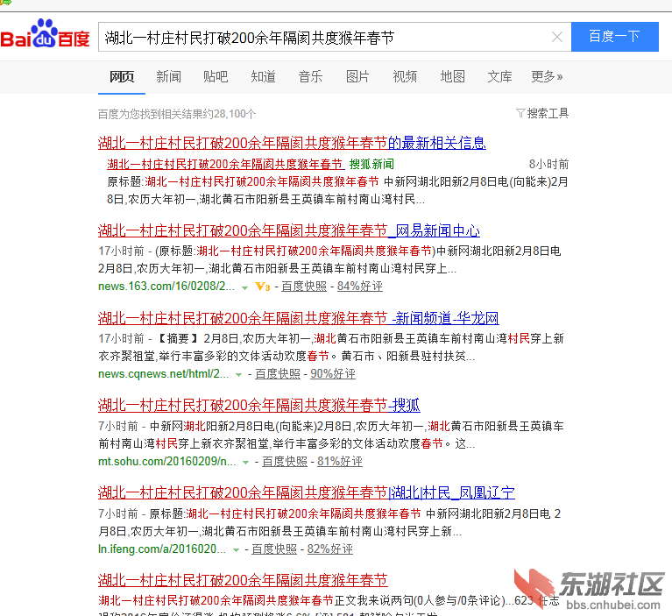Clear the search box with the X icon
Viewport: 672px width, 616px height.
[x=556, y=37]
